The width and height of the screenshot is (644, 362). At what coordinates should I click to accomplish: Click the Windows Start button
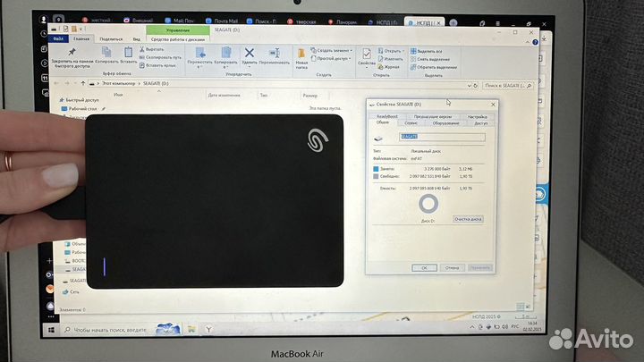[51, 330]
